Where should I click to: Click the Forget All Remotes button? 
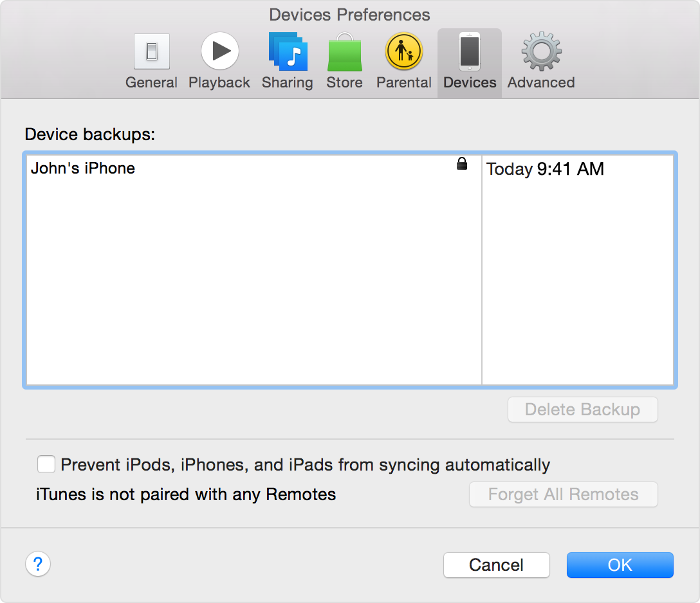click(563, 494)
